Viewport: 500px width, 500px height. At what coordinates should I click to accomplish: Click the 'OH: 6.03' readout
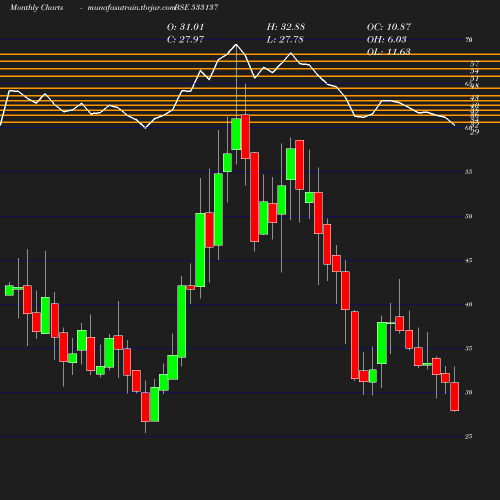pos(387,39)
